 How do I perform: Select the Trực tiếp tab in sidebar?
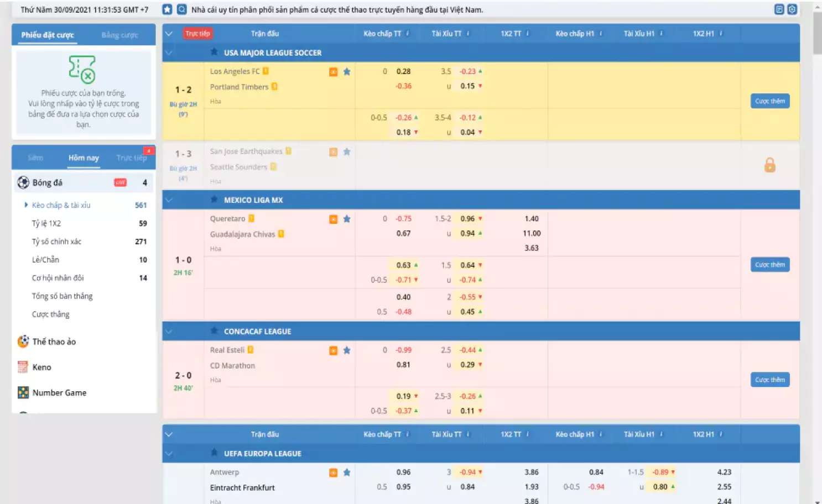point(132,157)
